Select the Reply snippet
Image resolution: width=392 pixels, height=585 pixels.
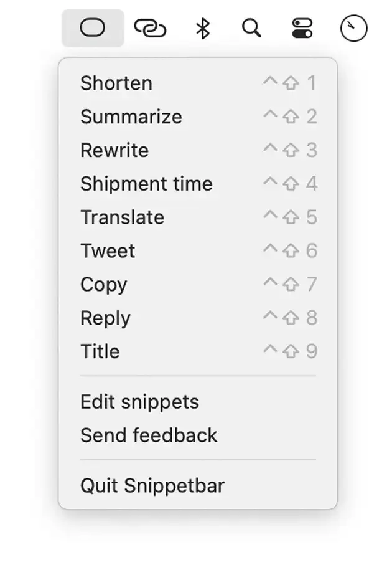click(x=105, y=318)
